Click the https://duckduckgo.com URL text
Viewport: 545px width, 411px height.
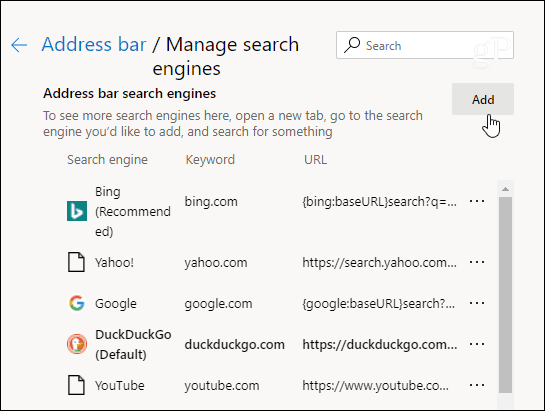(380, 345)
